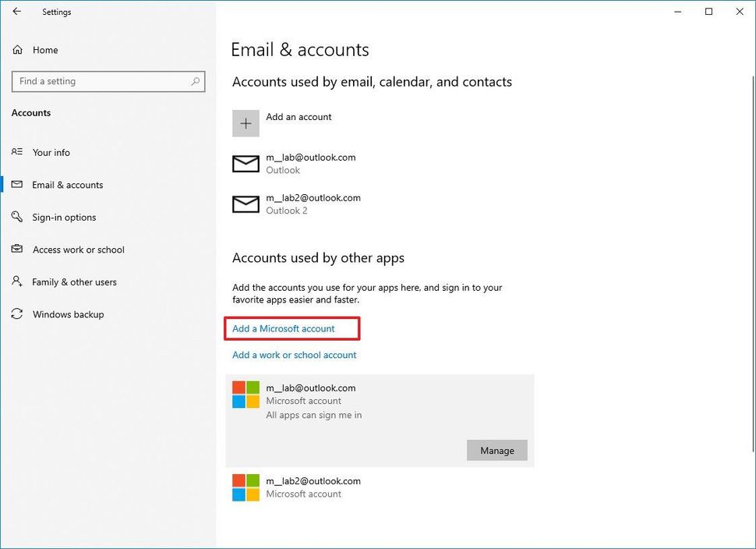
Task: Click the Windows backup sync icon
Action: point(17,314)
